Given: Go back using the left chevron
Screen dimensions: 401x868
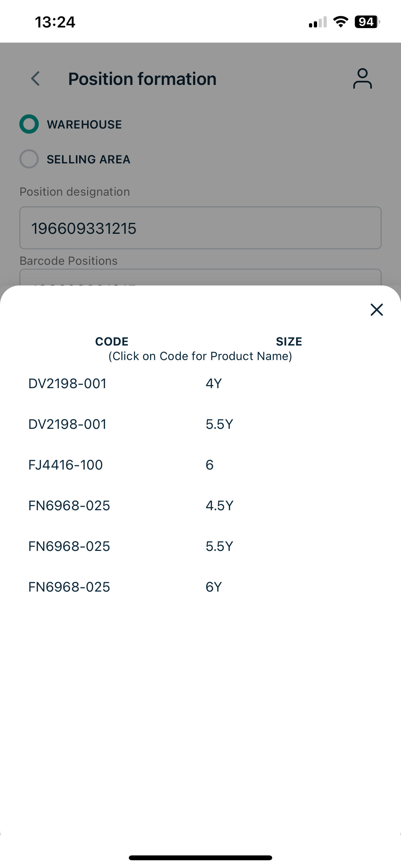Looking at the screenshot, I should click(36, 78).
